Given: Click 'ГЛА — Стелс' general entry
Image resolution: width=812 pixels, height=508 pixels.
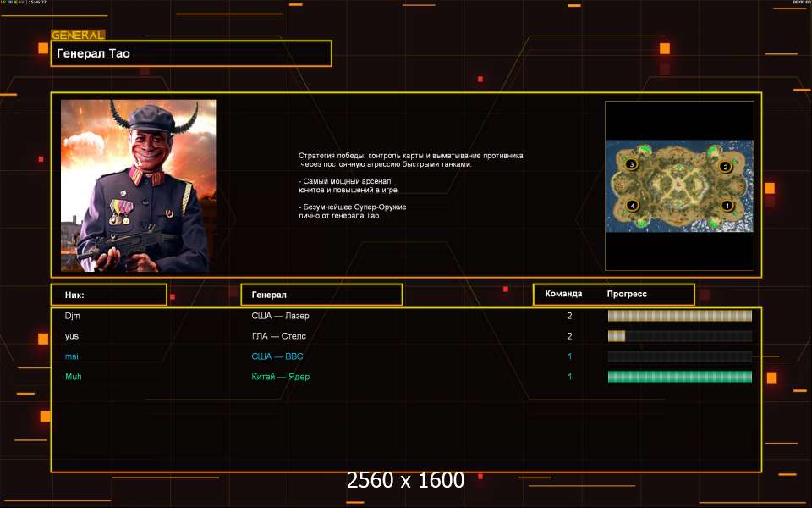Looking at the screenshot, I should [278, 336].
